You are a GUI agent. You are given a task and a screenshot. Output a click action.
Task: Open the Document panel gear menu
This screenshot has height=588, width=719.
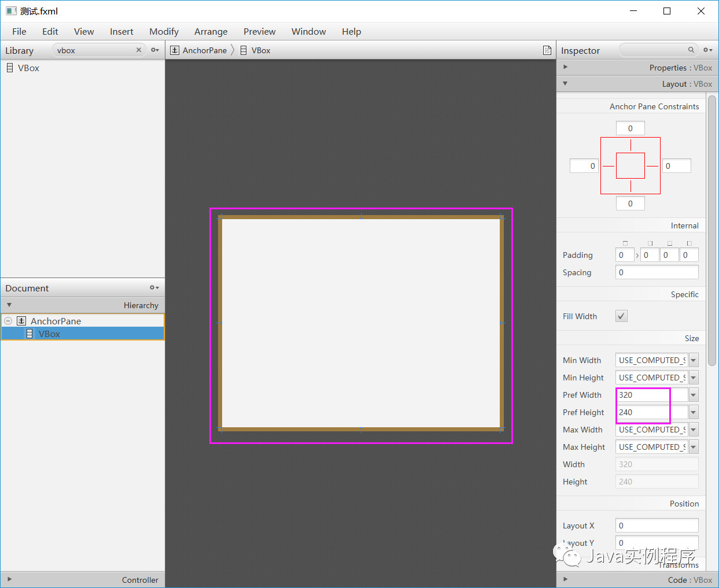(154, 288)
